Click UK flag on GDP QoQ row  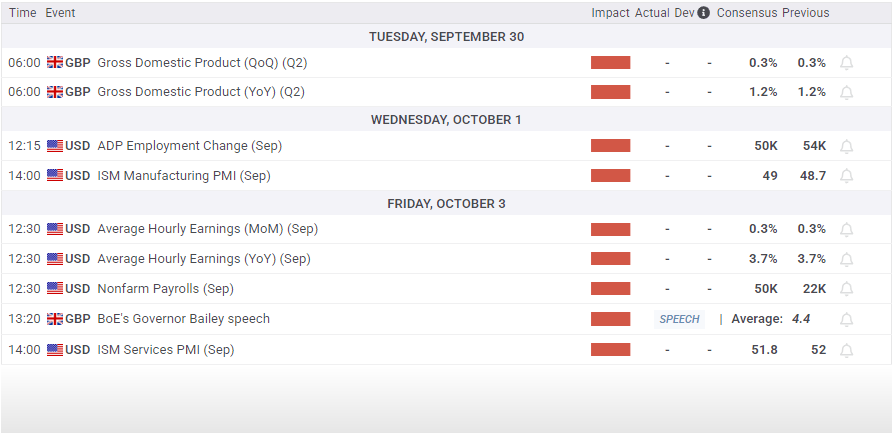55,62
